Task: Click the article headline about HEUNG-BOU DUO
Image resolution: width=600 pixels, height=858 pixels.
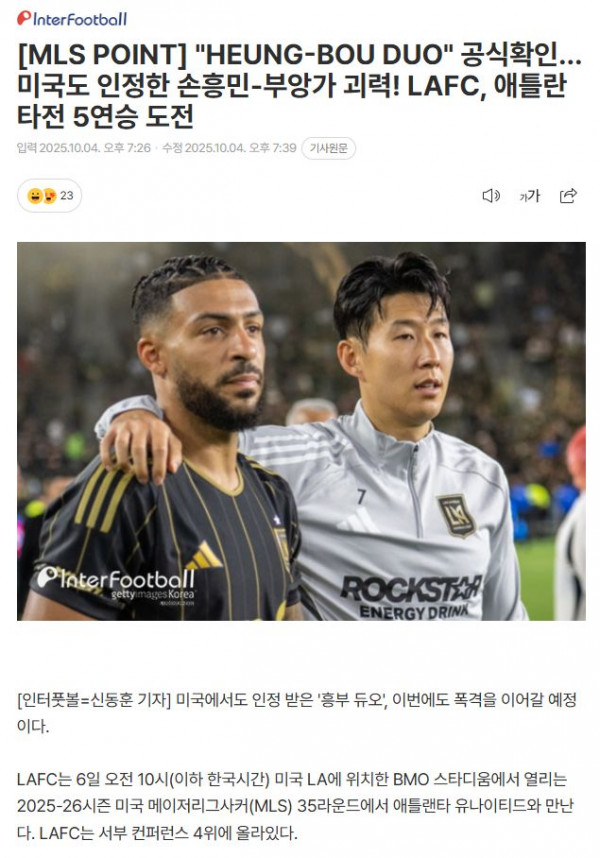Action: click(x=299, y=85)
